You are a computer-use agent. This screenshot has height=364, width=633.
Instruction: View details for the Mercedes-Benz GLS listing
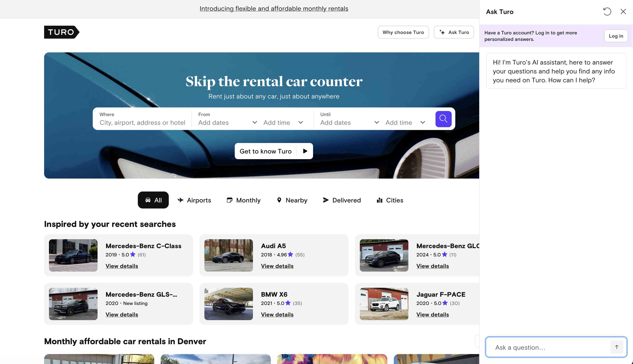pos(122,314)
